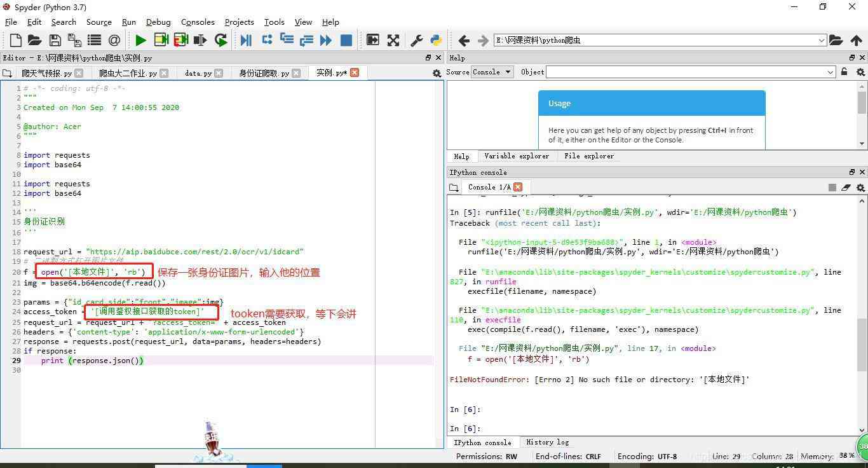This screenshot has width=868, height=468.
Task: Open the Variable explorer tab
Action: point(517,156)
